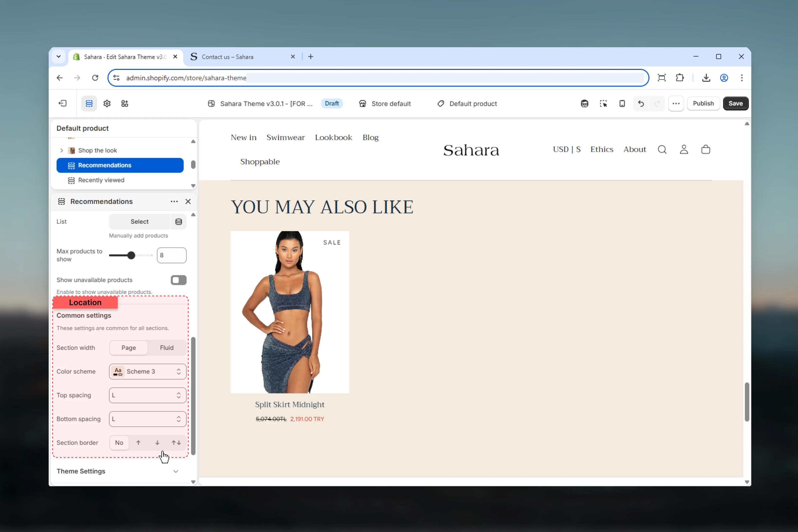
Task: Open the Swimwear menu item
Action: (x=286, y=138)
